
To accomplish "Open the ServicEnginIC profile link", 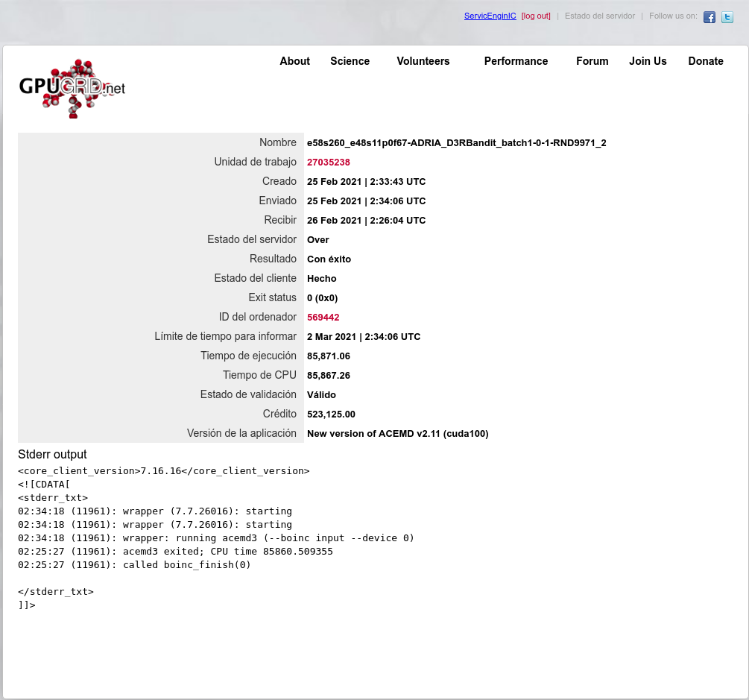I will point(490,16).
